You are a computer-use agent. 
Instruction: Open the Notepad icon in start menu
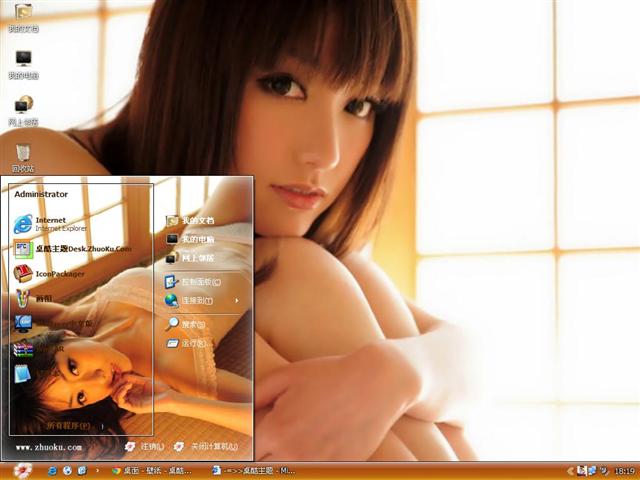pos(23,373)
